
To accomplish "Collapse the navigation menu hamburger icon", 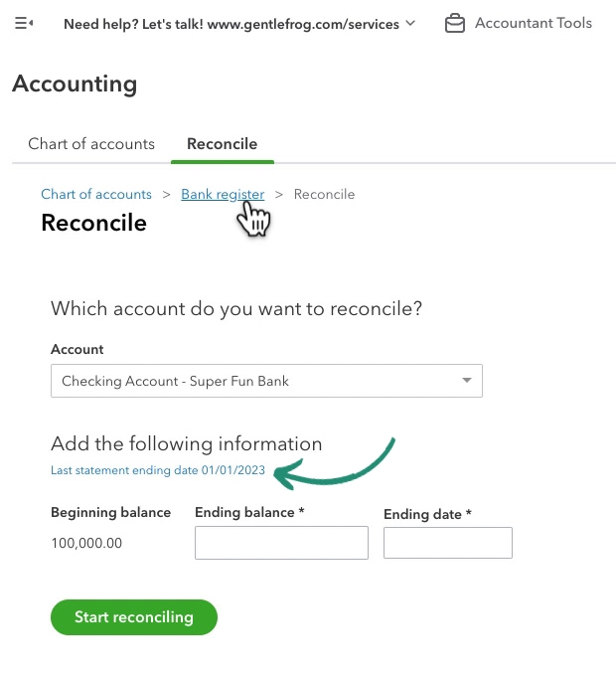I will point(24,23).
